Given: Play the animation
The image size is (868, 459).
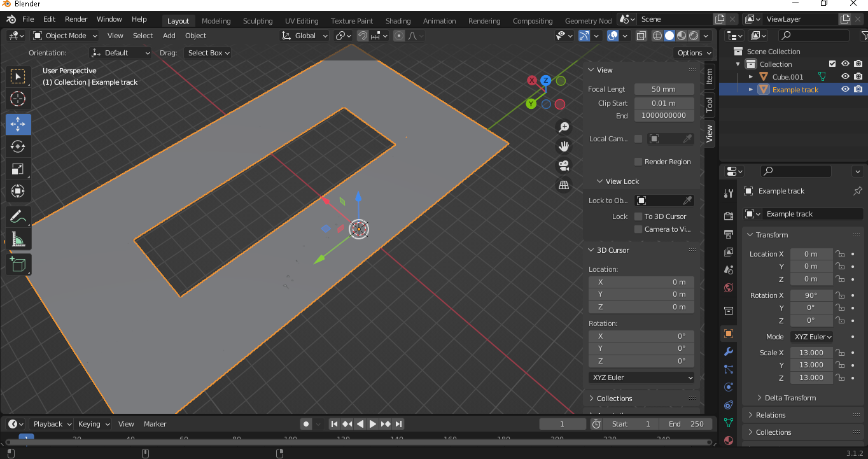Looking at the screenshot, I should (x=373, y=424).
